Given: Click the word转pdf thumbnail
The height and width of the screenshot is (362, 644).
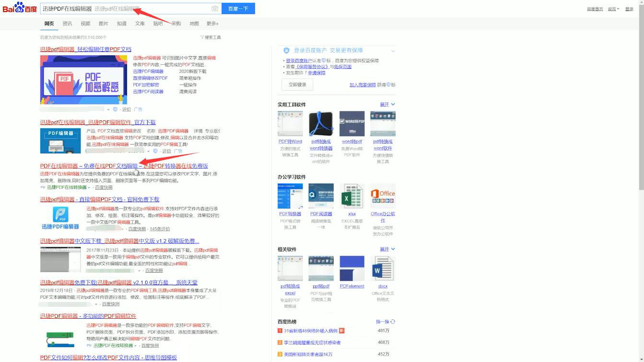Looking at the screenshot, I should pos(352,124).
